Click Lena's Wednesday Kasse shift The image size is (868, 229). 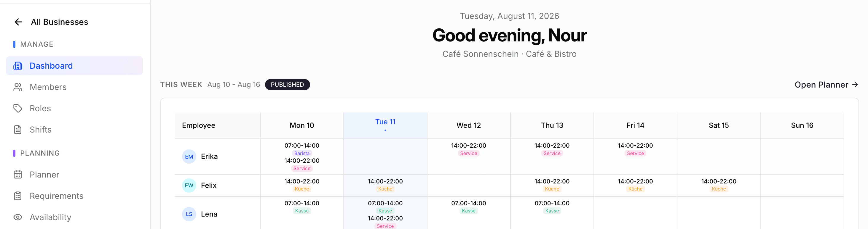[x=468, y=207]
